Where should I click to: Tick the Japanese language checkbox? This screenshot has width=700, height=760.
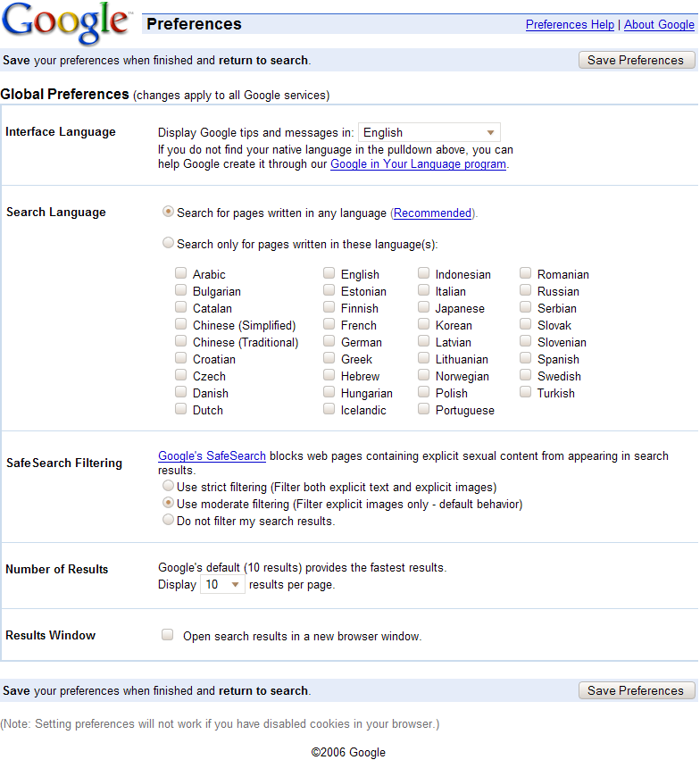tap(424, 307)
